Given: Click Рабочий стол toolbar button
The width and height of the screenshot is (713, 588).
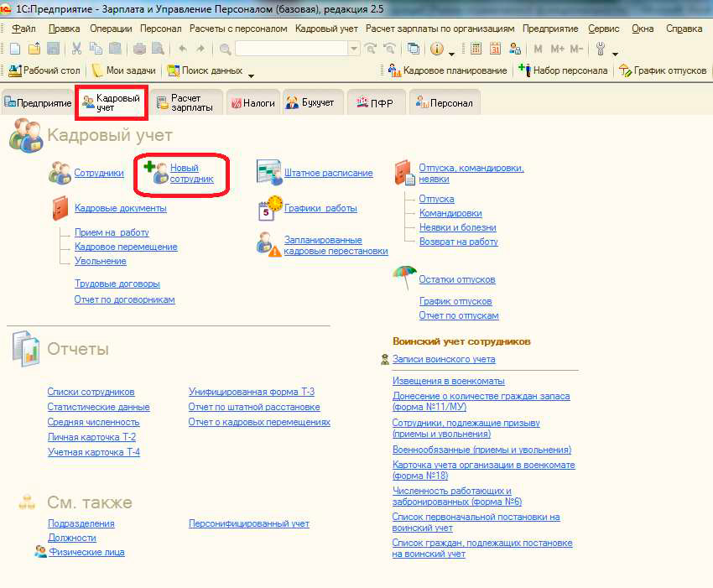Looking at the screenshot, I should pyautogui.click(x=44, y=70).
